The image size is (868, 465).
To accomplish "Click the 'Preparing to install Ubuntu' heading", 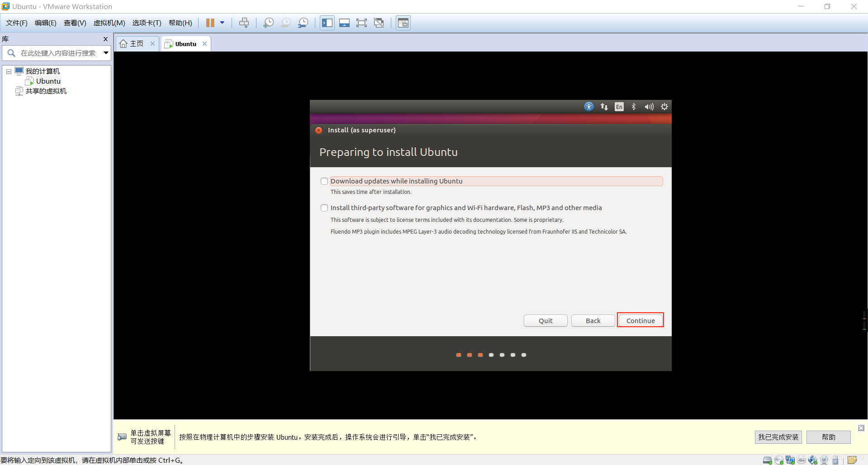I will tap(389, 152).
